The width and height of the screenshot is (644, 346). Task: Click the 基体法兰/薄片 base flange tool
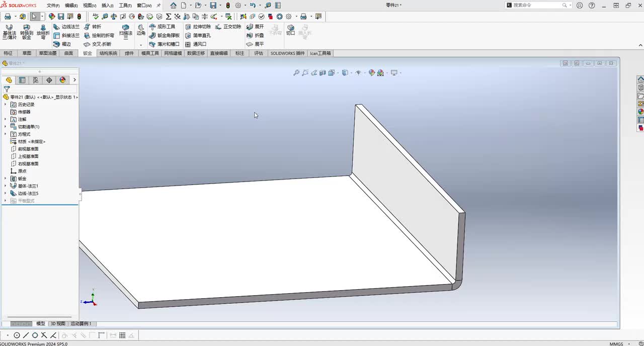[x=10, y=32]
